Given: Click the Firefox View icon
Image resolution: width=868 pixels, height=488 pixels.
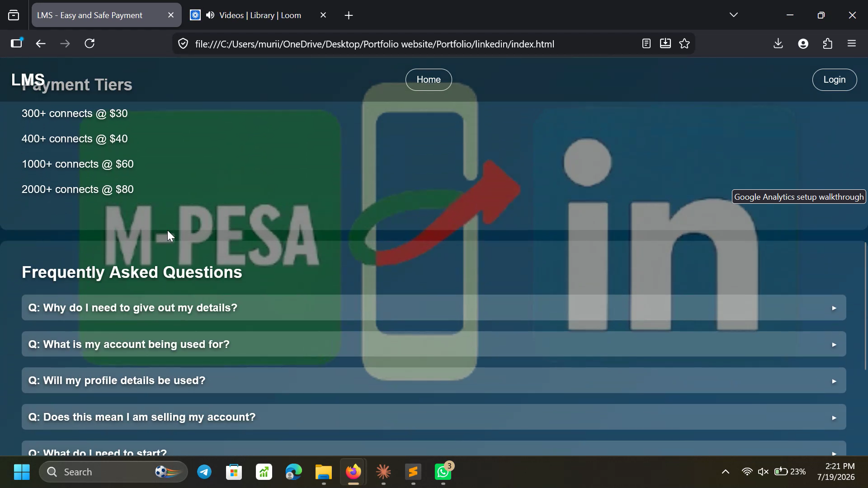Looking at the screenshot, I should (x=14, y=15).
